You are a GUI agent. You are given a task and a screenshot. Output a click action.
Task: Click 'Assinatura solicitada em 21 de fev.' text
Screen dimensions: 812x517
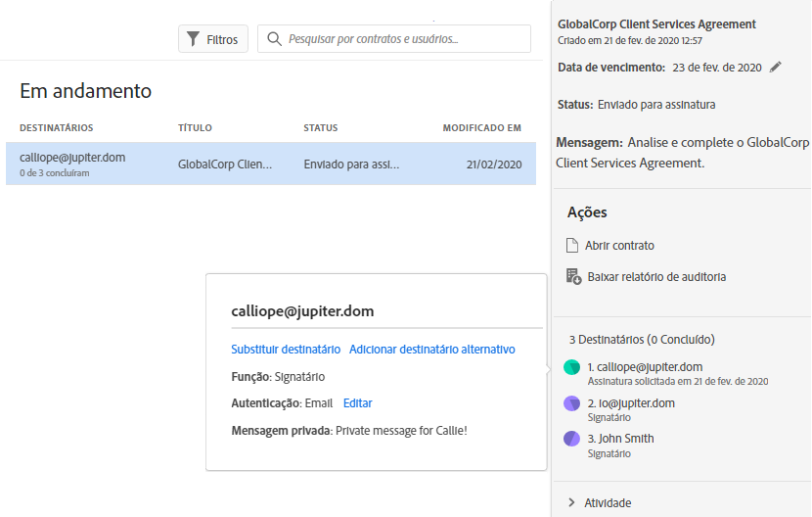tap(677, 381)
